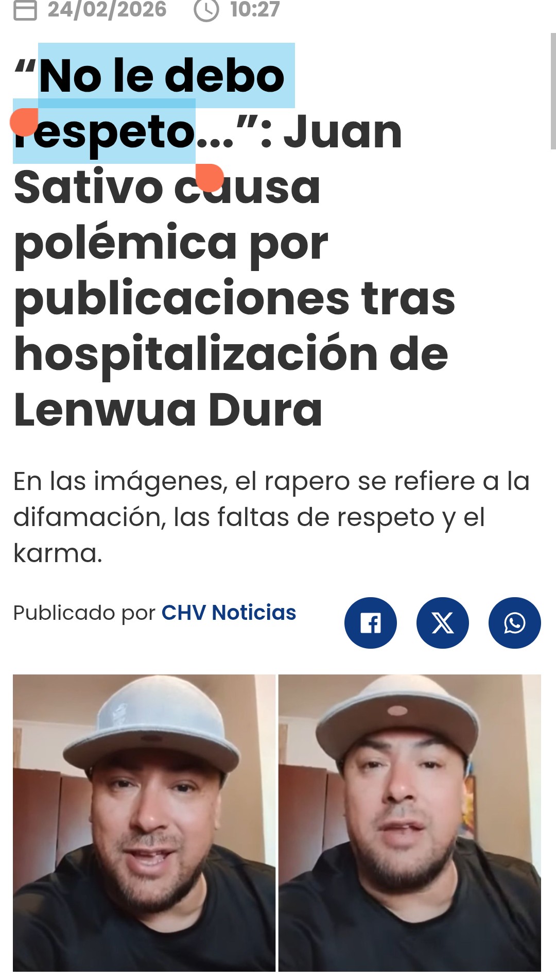Tap the publication date 24/02/2026
Image resolution: width=556 pixels, height=980 pixels.
(x=107, y=9)
